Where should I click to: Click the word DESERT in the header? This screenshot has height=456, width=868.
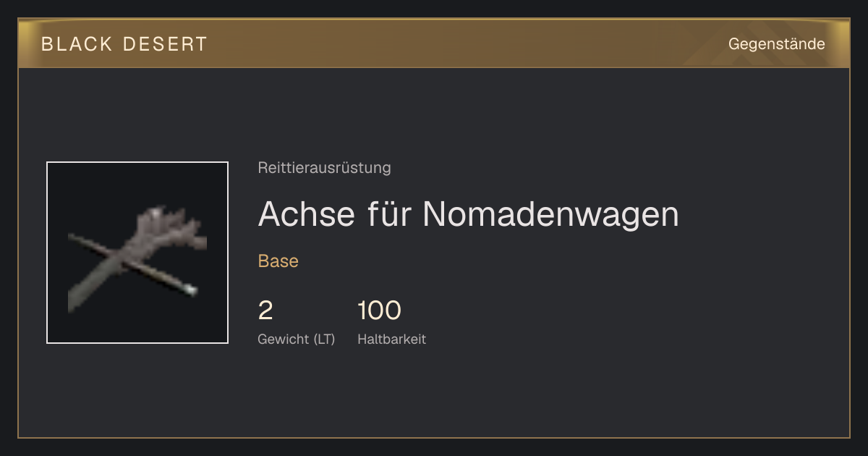tap(166, 44)
